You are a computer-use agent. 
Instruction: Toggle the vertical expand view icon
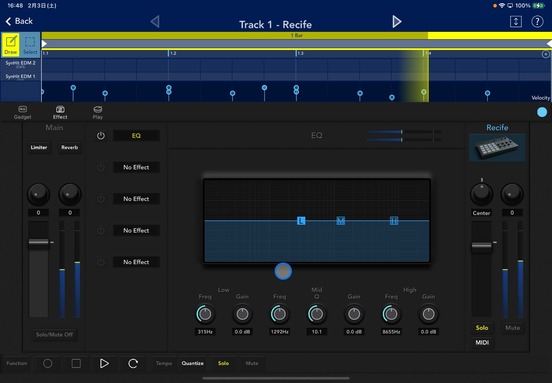click(x=516, y=21)
